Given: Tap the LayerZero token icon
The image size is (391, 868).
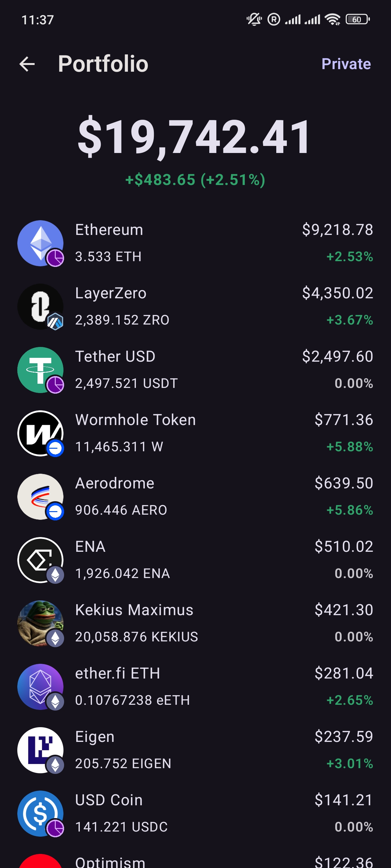Looking at the screenshot, I should (x=40, y=306).
